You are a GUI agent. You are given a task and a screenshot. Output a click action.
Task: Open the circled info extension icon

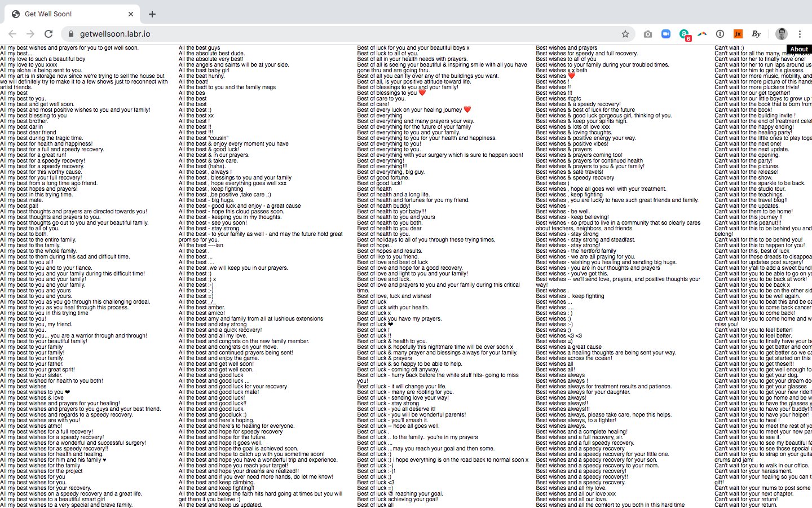pyautogui.click(x=720, y=34)
